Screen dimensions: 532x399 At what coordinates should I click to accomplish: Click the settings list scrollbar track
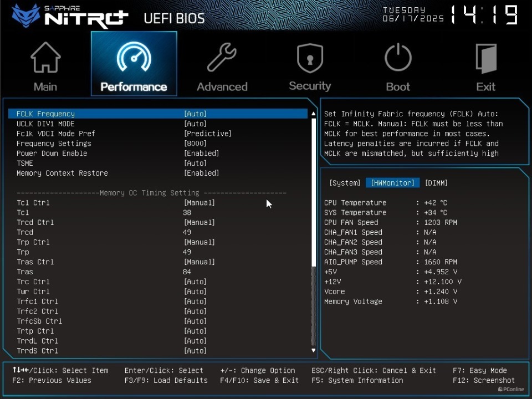(313, 233)
